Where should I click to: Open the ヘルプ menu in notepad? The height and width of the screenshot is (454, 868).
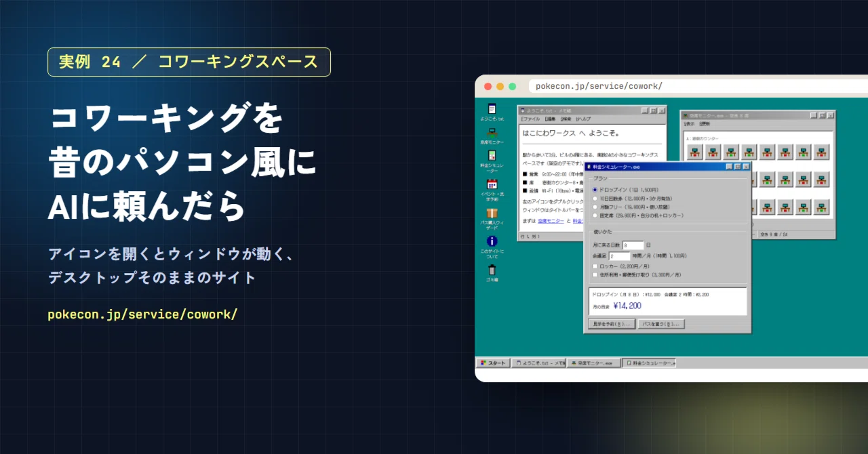(x=584, y=119)
